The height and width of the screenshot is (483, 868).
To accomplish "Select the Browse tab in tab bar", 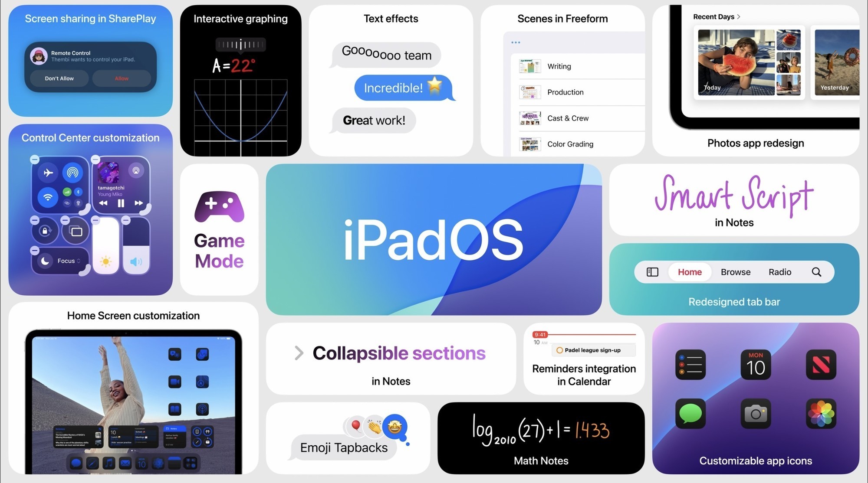I will click(x=734, y=272).
